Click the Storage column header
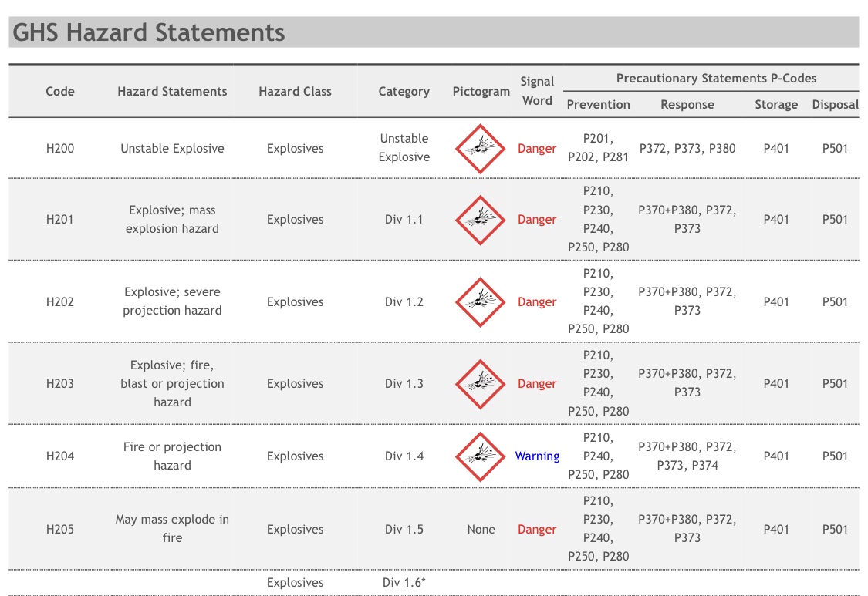Screen dimensions: 868x596 (776, 104)
